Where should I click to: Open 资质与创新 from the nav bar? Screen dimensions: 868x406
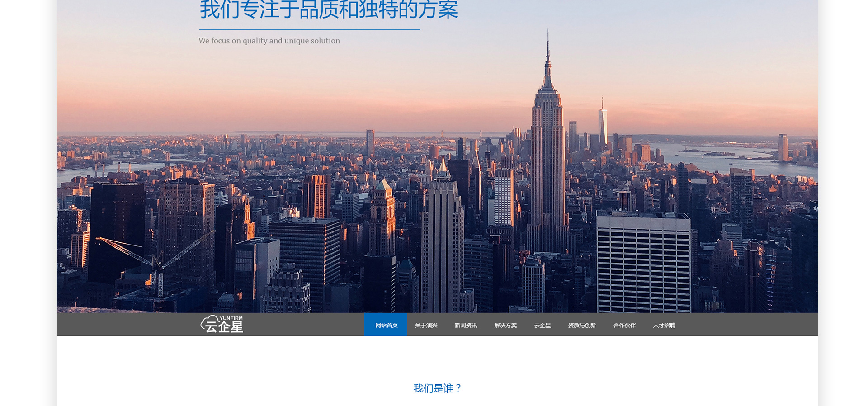click(582, 325)
